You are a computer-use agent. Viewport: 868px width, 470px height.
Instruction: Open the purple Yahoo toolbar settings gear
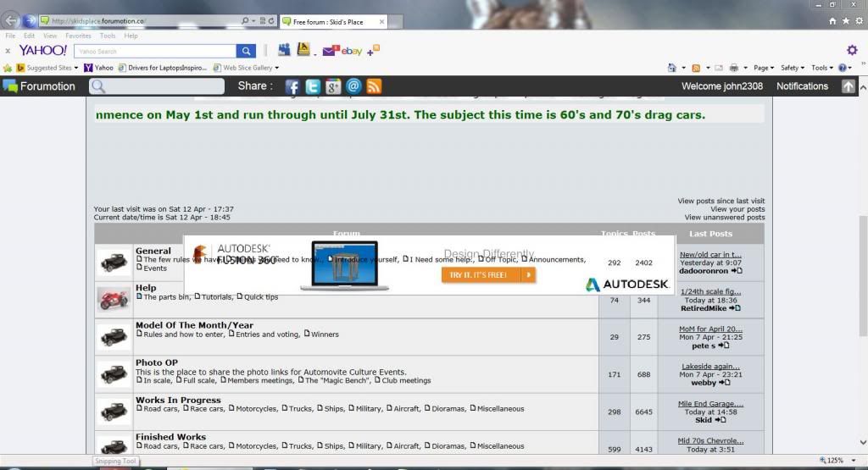pyautogui.click(x=852, y=50)
